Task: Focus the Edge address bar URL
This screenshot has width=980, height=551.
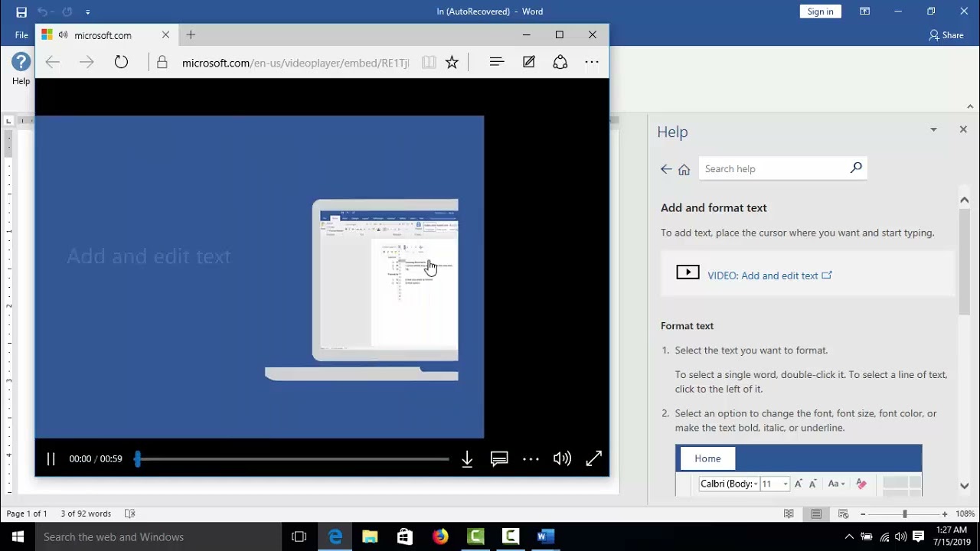Action: 296,63
